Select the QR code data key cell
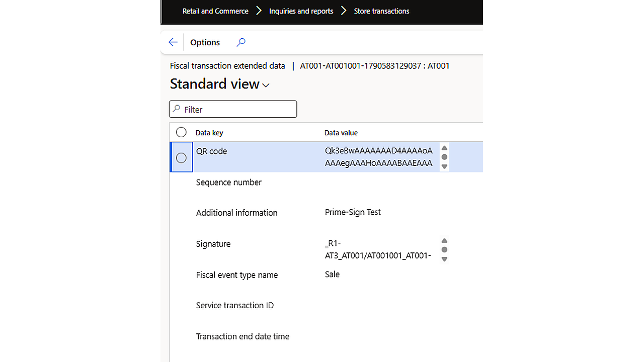The height and width of the screenshot is (362, 644). [x=211, y=151]
